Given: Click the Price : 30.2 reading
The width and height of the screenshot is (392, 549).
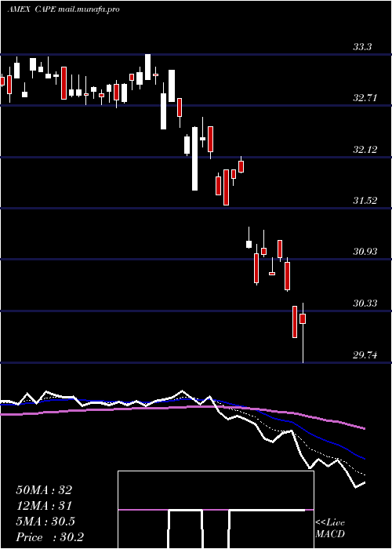Looking at the screenshot, I should tap(49, 537).
